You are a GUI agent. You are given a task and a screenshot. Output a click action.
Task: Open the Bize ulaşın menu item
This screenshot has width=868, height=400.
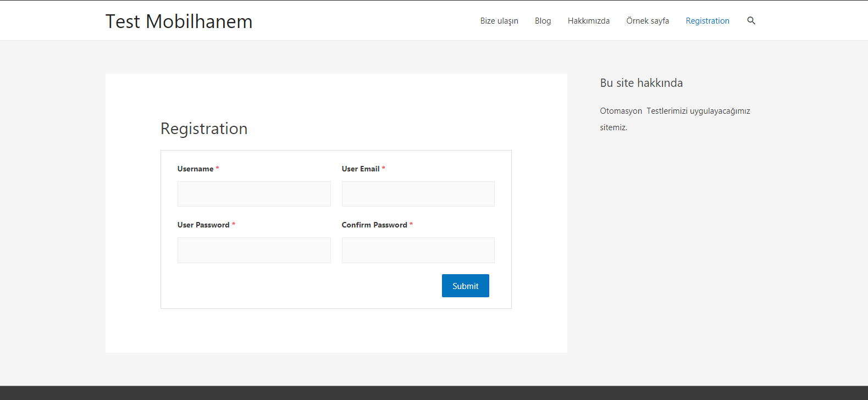[499, 21]
